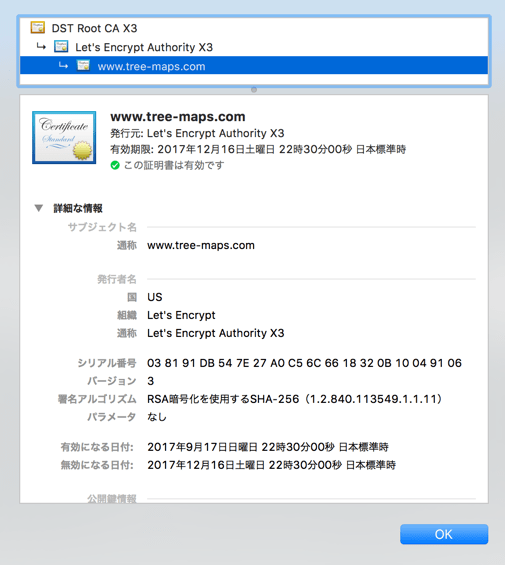Click the Let's Encrypt Authority X3 certificate icon
The height and width of the screenshot is (565, 505).
point(61,46)
